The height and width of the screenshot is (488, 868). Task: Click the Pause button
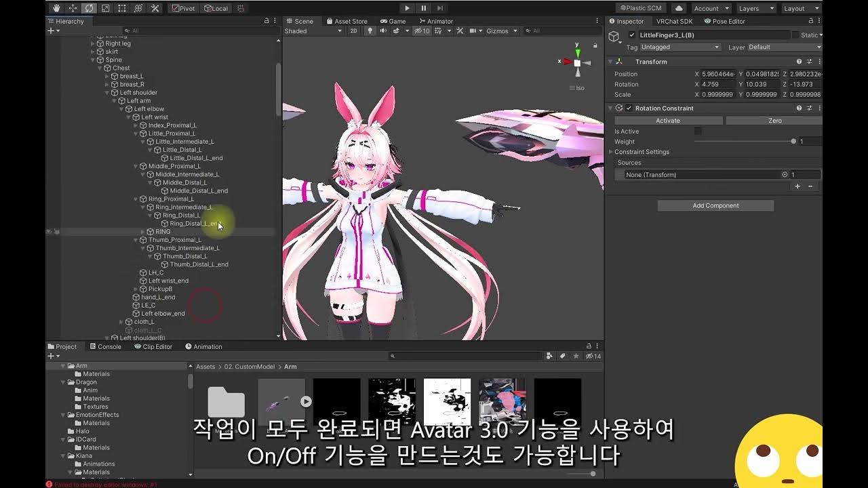point(424,8)
